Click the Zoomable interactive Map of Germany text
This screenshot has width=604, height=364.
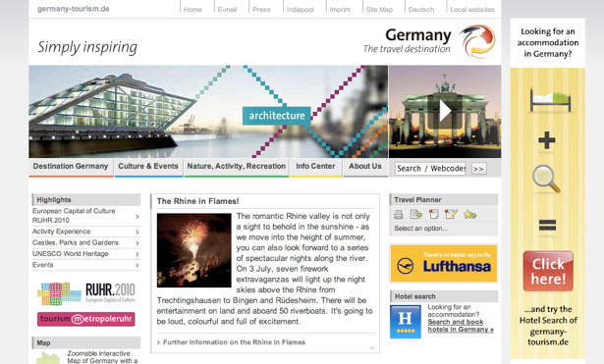tap(102, 357)
